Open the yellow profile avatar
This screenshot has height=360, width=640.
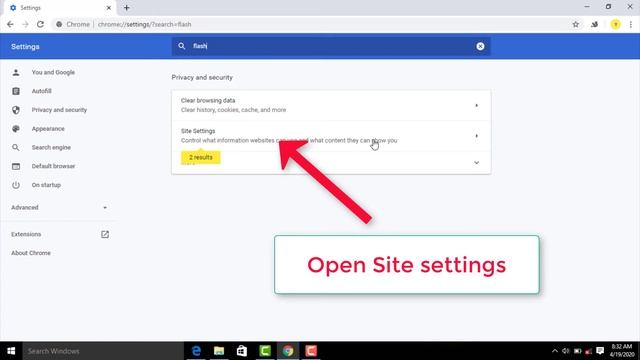pos(616,24)
